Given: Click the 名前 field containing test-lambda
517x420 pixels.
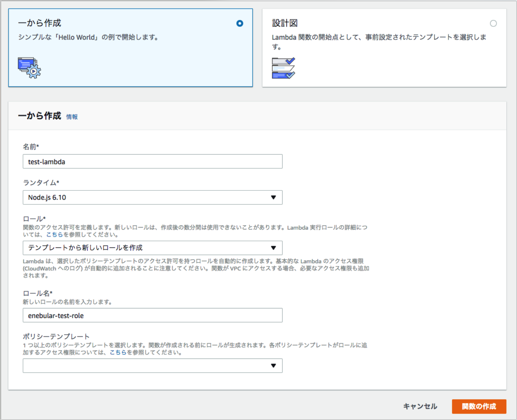Looking at the screenshot, I should [x=152, y=161].
